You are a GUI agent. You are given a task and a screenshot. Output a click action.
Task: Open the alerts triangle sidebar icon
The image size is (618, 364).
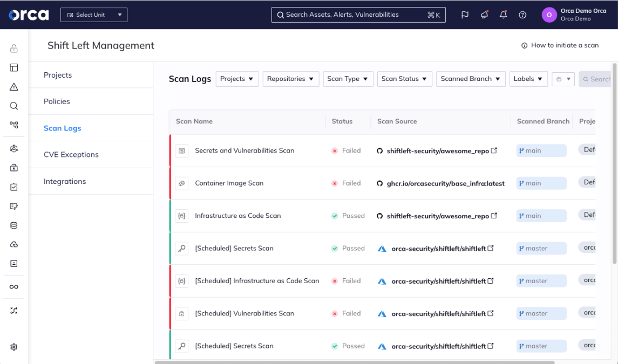pos(14,87)
